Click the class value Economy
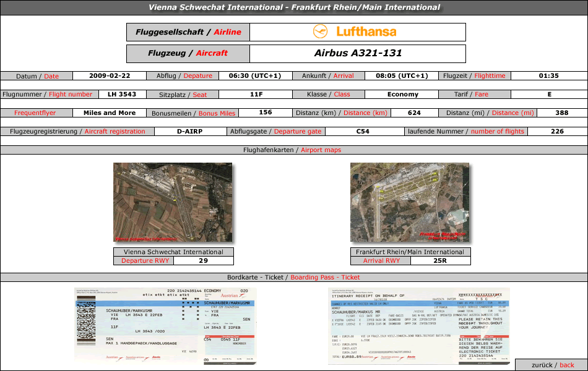The height and width of the screenshot is (371, 588). point(403,95)
